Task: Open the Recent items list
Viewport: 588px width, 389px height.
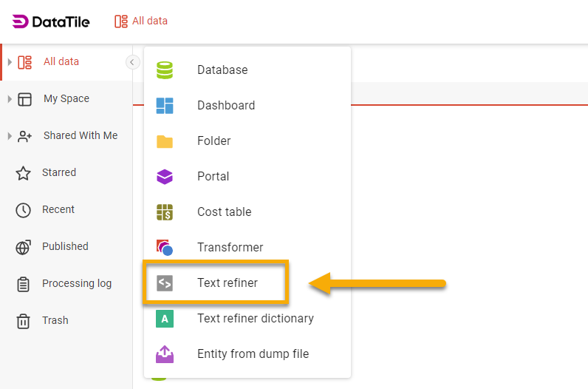Action: pos(58,209)
